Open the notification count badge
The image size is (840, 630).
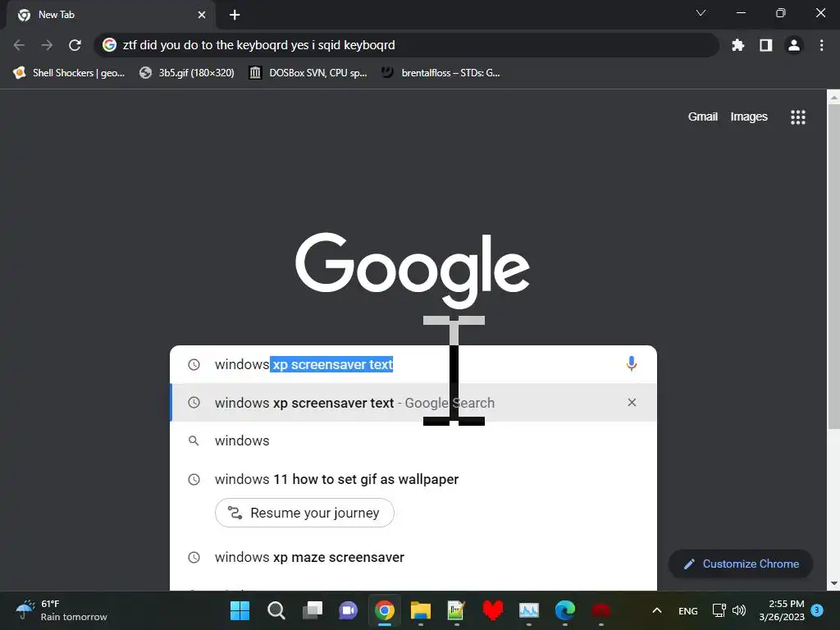coord(817,609)
